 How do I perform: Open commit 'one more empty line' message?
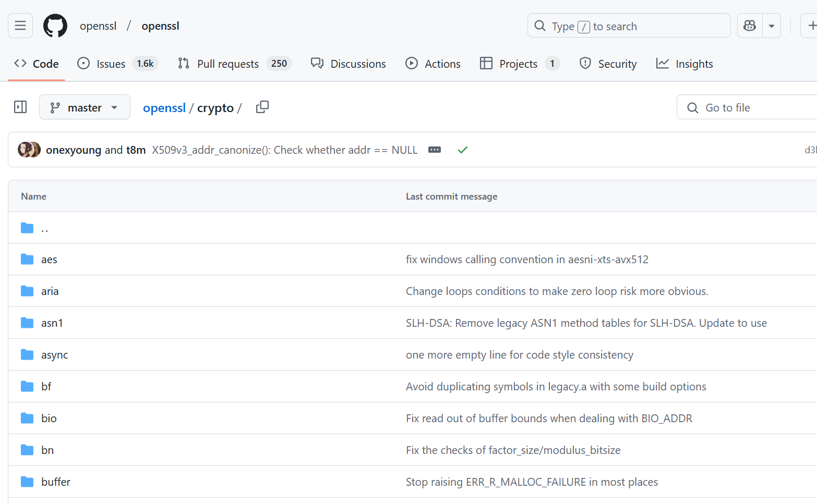pos(520,355)
